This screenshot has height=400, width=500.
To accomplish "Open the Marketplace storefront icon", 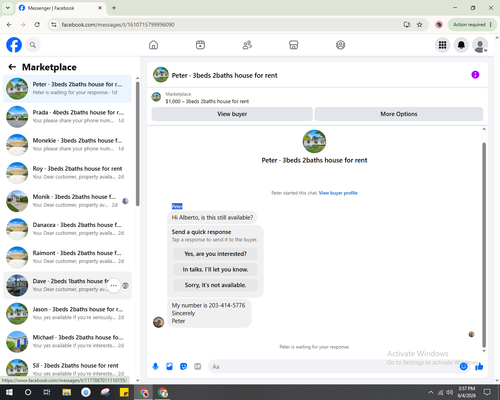I will (294, 45).
